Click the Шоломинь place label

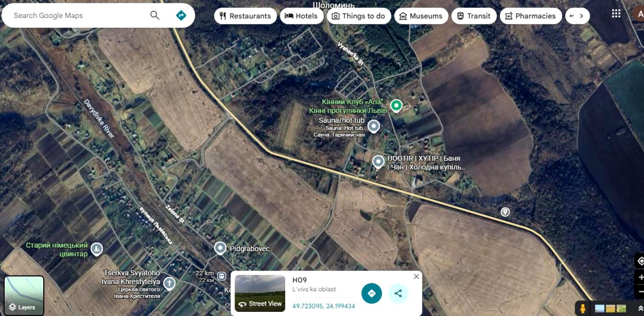click(333, 5)
